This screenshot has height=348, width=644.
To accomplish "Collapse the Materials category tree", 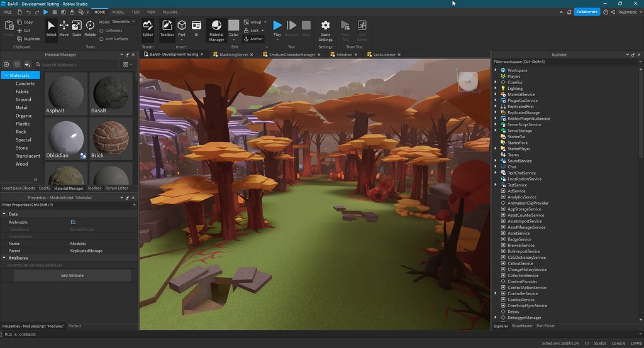I will [x=6, y=75].
